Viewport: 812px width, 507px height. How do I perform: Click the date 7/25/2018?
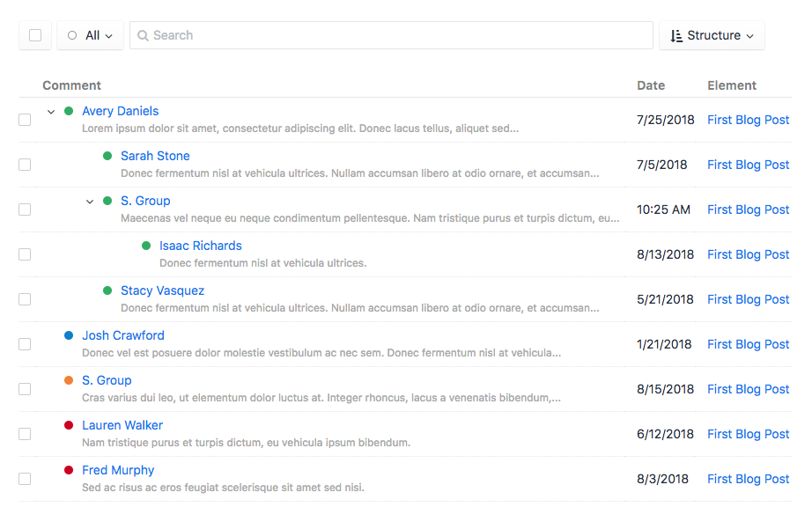[666, 120]
